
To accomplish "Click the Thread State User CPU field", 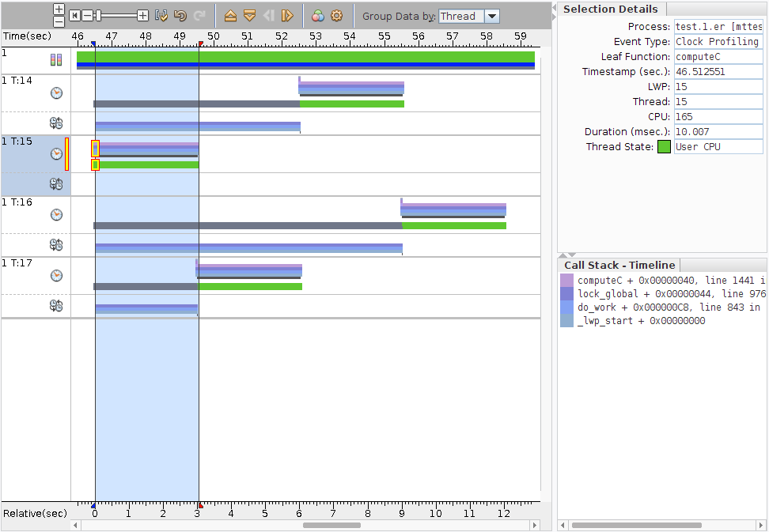I will coord(718,147).
